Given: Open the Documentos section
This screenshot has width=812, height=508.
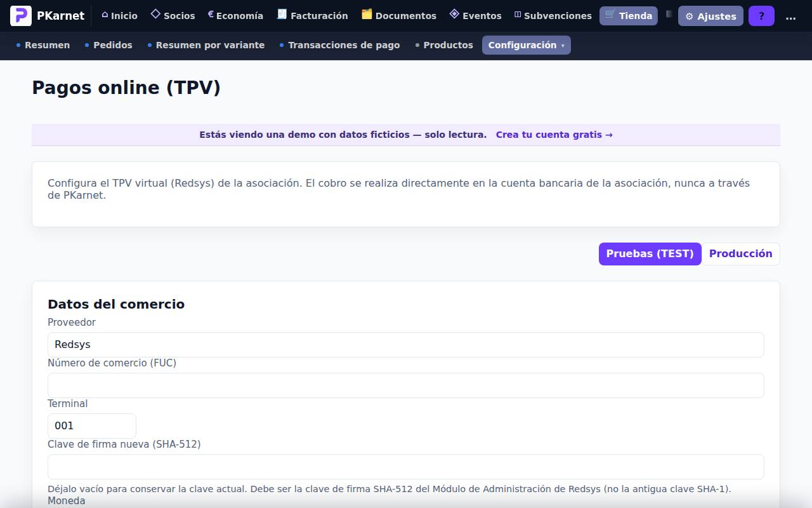Looking at the screenshot, I should [399, 16].
